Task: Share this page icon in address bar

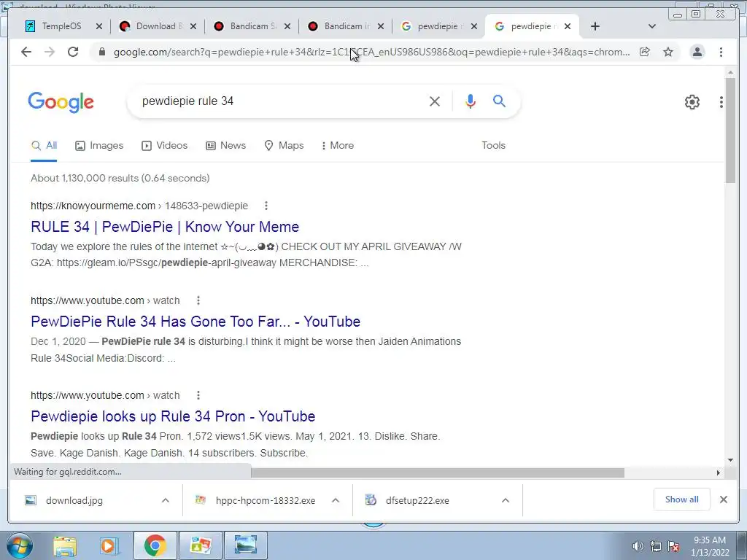Action: coord(645,52)
